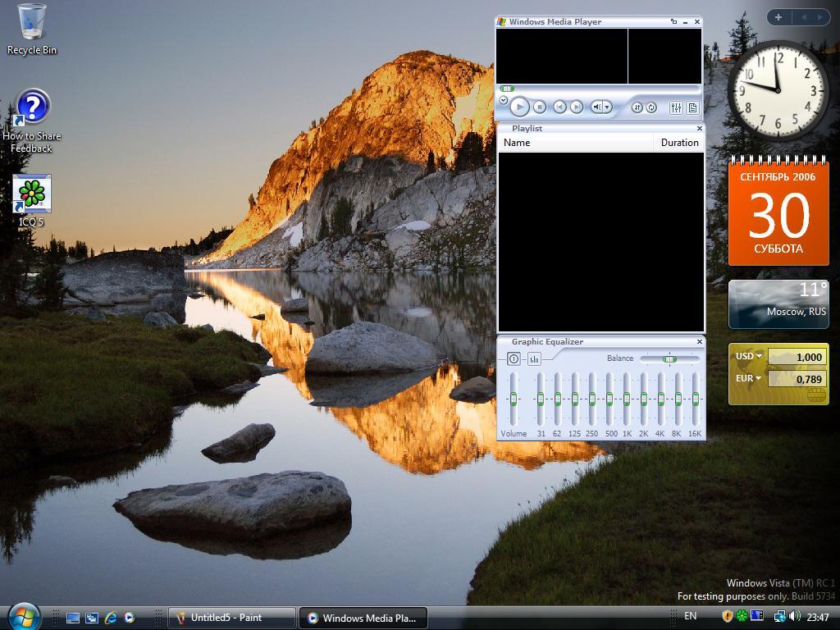Adjust the 2K equalizer band
The height and width of the screenshot is (630, 840).
(643, 399)
